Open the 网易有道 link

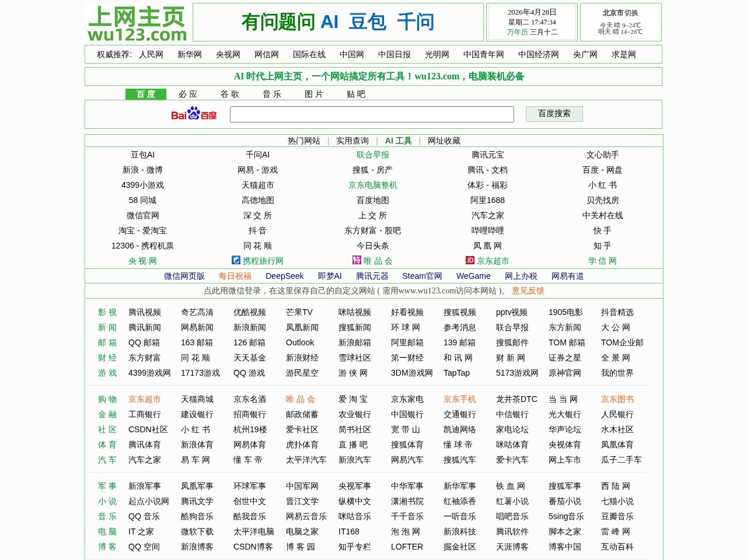pyautogui.click(x=568, y=276)
